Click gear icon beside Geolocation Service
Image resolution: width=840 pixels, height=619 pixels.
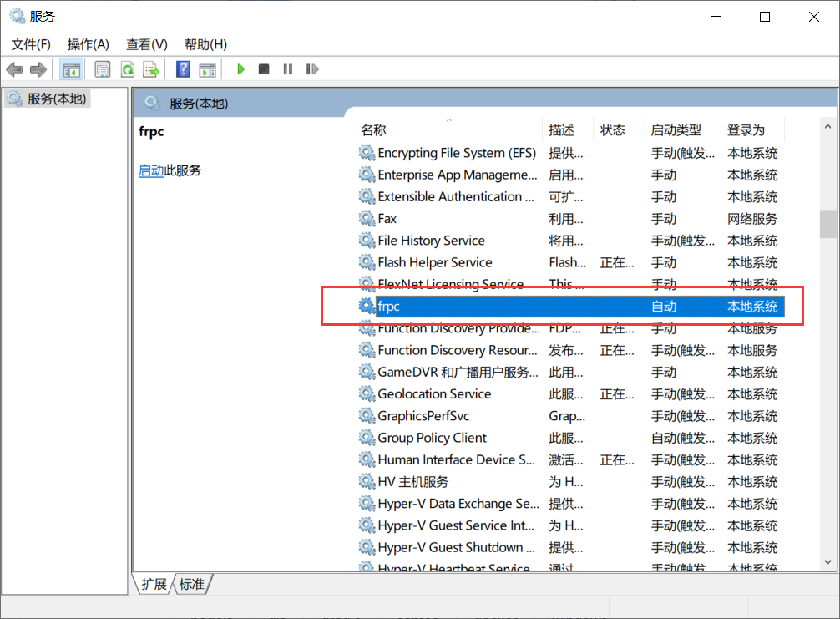click(x=367, y=394)
